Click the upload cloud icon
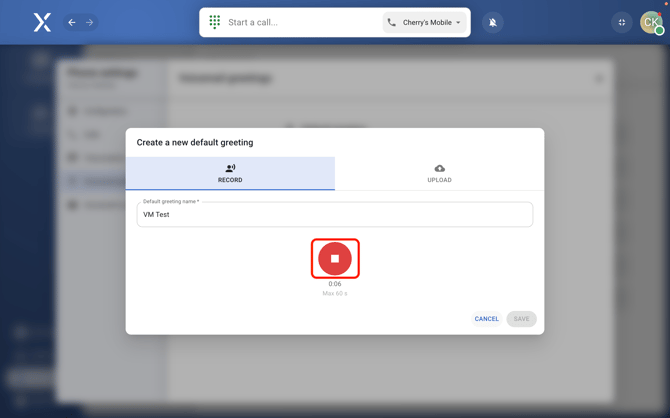This screenshot has width=670, height=418. (439, 168)
